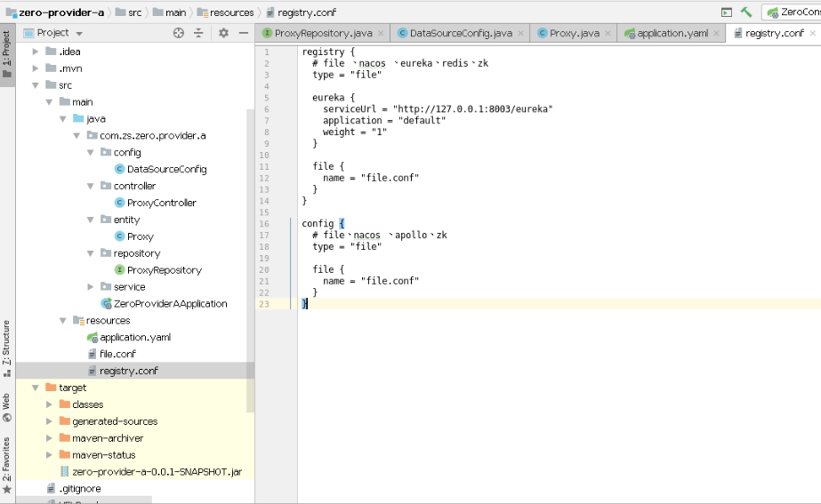Click the collapse all icon in Project toolbar
The height and width of the screenshot is (504, 821).
click(x=198, y=33)
